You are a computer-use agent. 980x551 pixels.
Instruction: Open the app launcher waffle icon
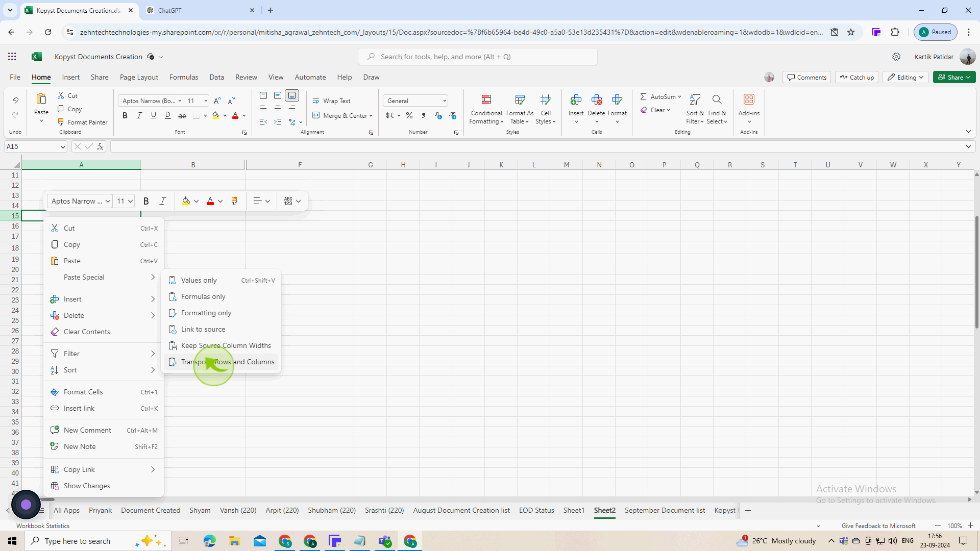click(12, 57)
